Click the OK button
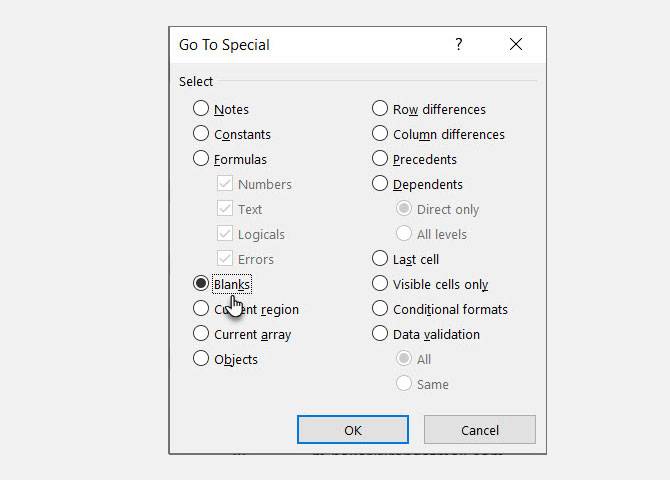The image size is (670, 480). (353, 430)
